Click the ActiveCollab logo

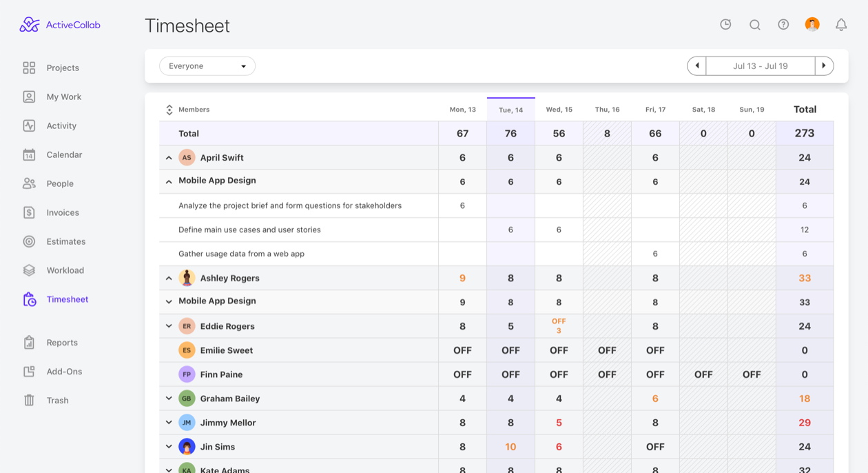click(x=60, y=25)
